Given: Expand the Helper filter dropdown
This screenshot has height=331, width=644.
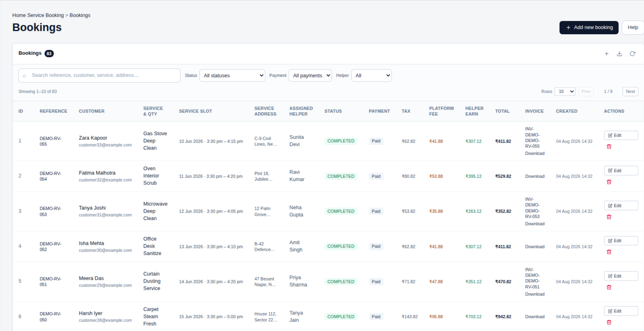Looking at the screenshot, I should click(x=372, y=75).
